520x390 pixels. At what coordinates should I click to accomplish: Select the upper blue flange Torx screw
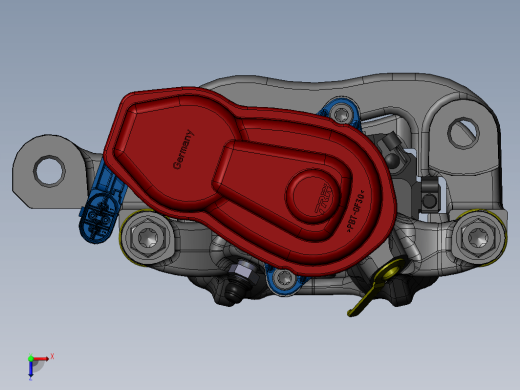(342, 114)
